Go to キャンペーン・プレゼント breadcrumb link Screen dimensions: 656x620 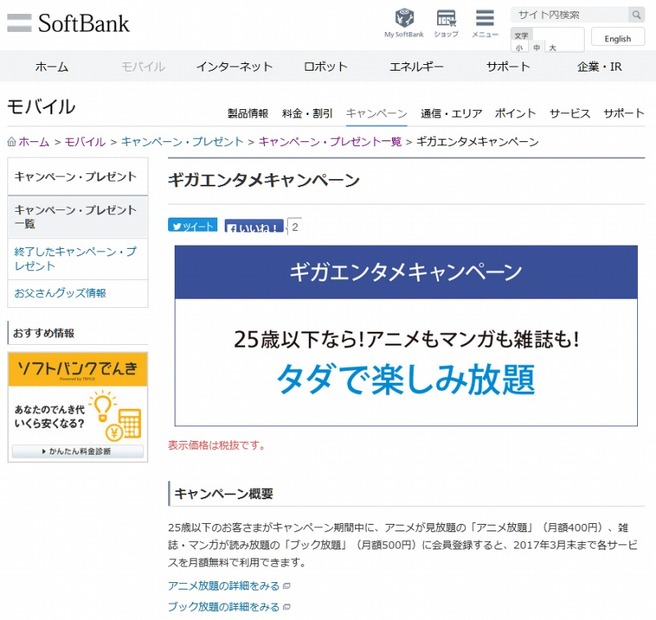pos(182,142)
